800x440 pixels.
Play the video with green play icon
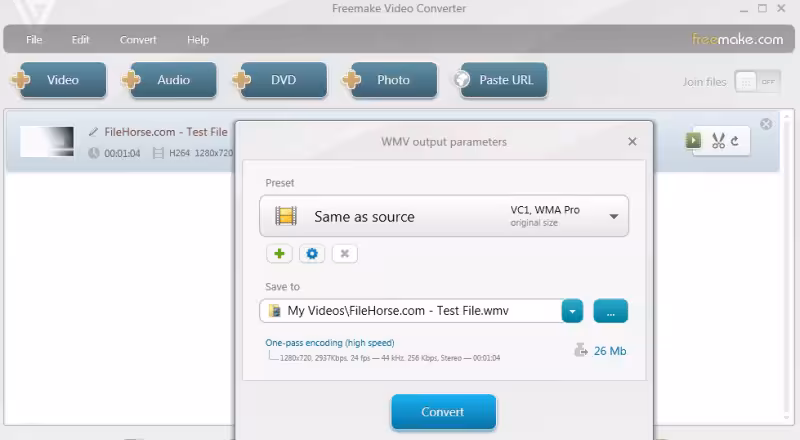pyautogui.click(x=693, y=140)
